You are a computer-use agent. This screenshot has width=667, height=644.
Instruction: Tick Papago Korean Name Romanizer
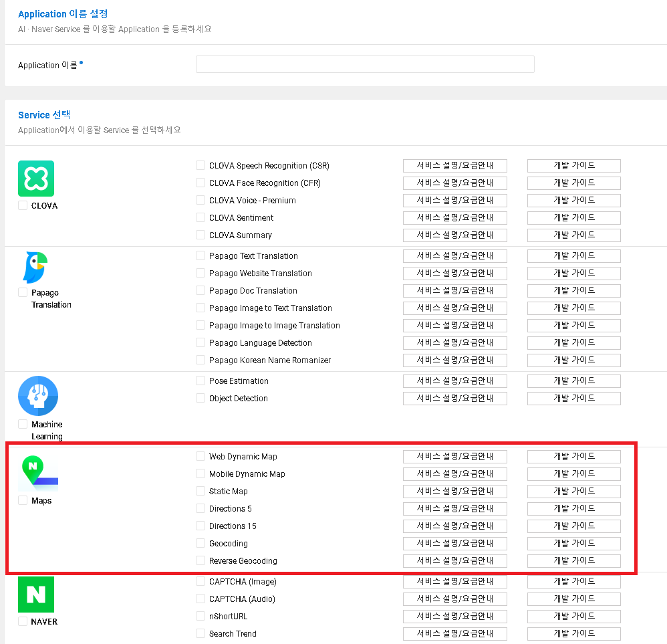coord(201,360)
